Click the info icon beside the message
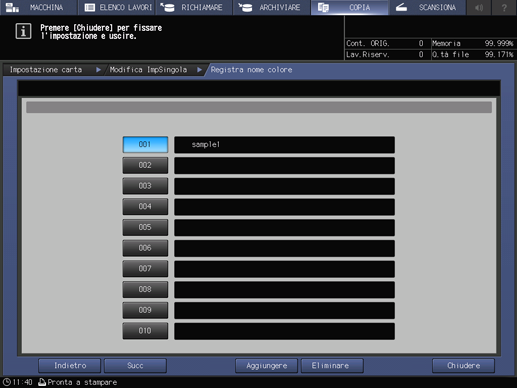This screenshot has height=388, width=517. pyautogui.click(x=23, y=31)
